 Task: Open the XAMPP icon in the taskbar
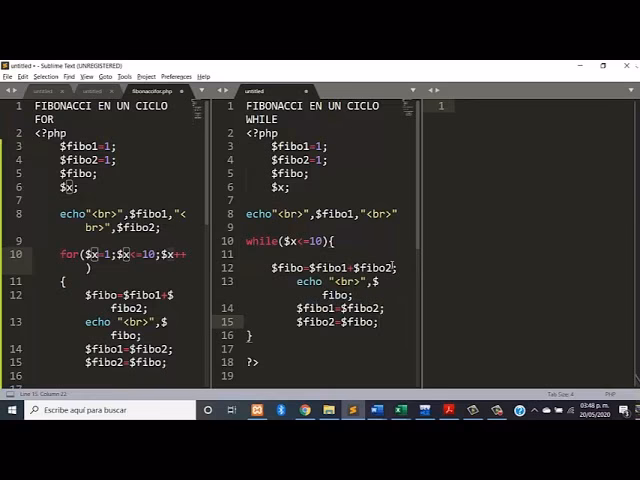point(257,410)
